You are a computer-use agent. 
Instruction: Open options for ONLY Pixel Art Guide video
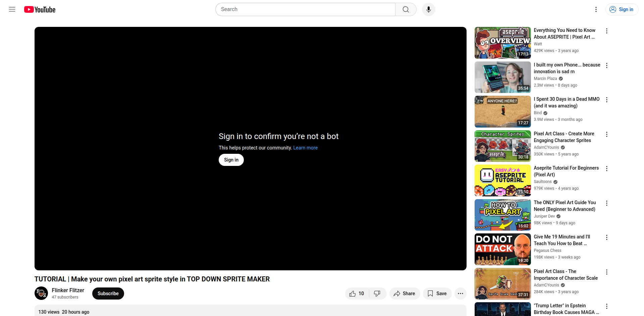click(x=606, y=203)
